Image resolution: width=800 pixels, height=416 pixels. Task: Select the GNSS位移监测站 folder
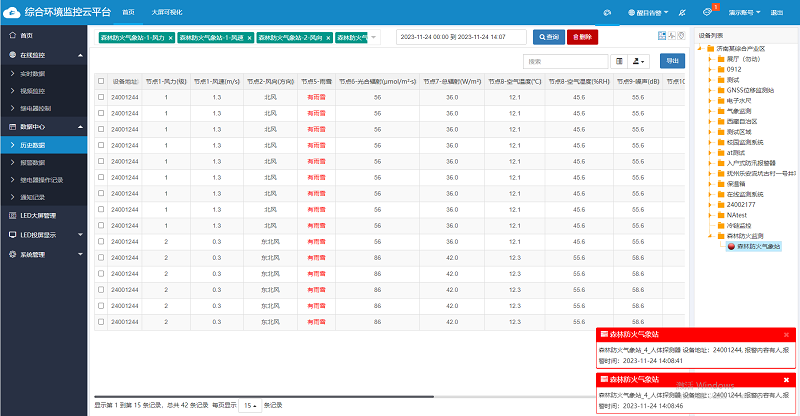point(750,90)
